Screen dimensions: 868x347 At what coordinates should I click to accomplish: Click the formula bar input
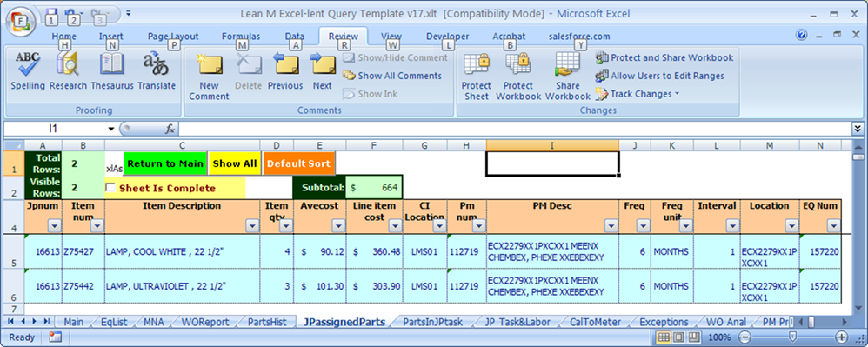pyautogui.click(x=515, y=129)
